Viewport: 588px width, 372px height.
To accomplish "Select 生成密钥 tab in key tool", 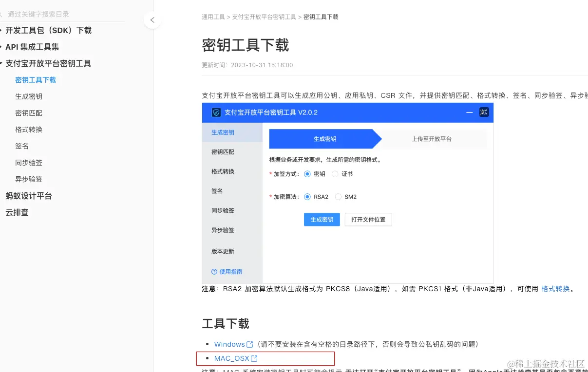I will point(232,132).
